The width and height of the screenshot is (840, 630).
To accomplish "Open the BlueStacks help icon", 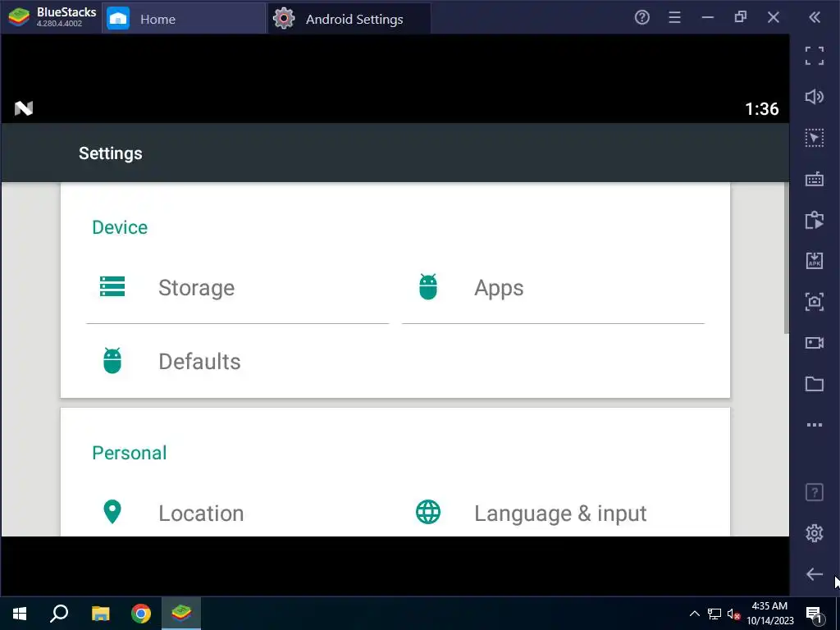I will tap(641, 18).
